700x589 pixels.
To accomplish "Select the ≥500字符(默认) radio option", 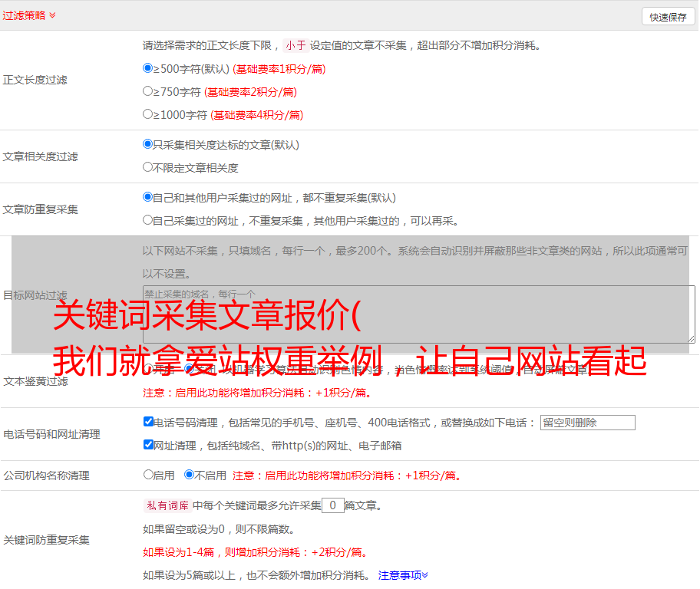I will pyautogui.click(x=147, y=68).
